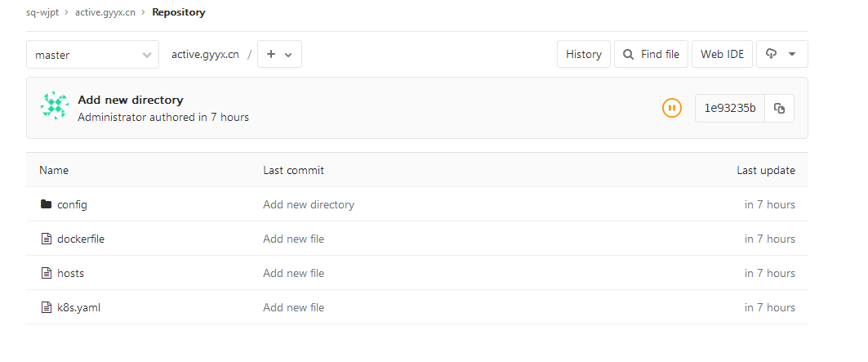Go to sq-wjpt breadcrumb
This screenshot has width=868, height=362.
[x=43, y=12]
